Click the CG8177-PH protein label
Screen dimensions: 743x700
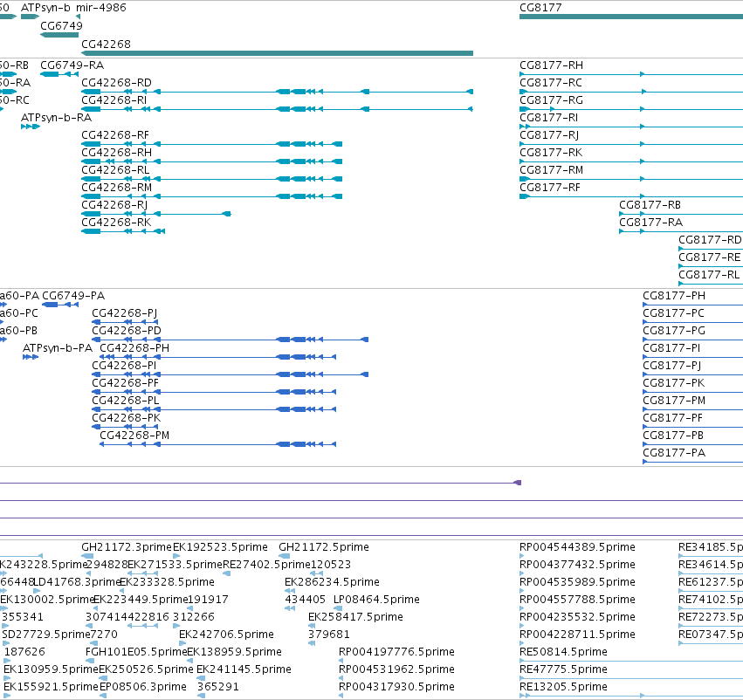(x=674, y=296)
